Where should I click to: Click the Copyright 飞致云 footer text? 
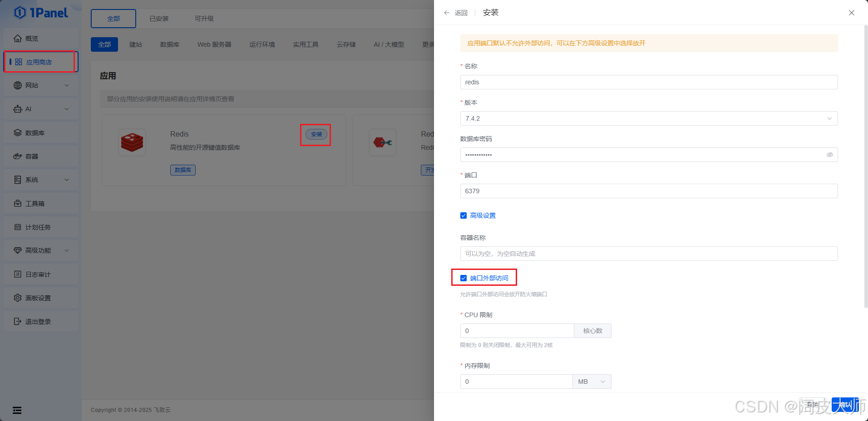[131, 410]
